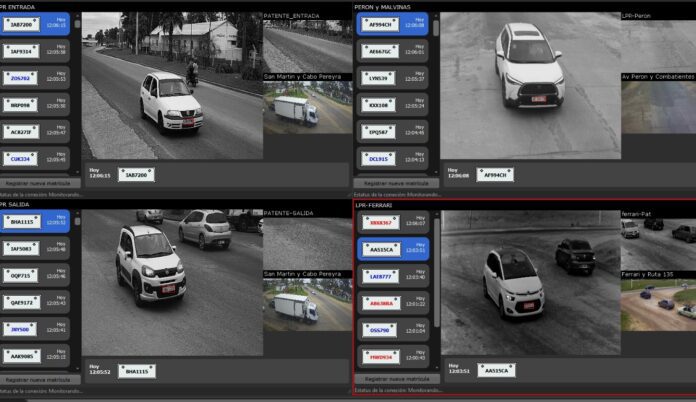696x402 pixels.
Task: Open the PERON y MALVINAS main camera image
Action: (530, 86)
